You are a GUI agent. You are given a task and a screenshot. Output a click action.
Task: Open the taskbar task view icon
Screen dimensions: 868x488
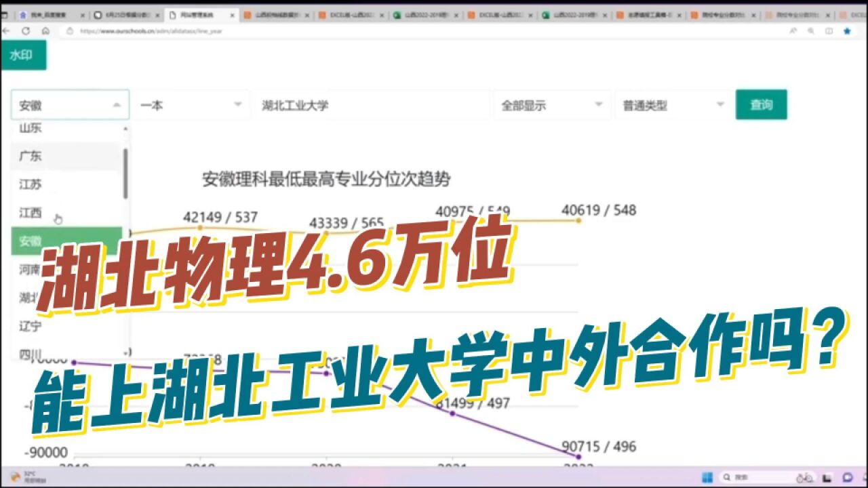pos(828,477)
